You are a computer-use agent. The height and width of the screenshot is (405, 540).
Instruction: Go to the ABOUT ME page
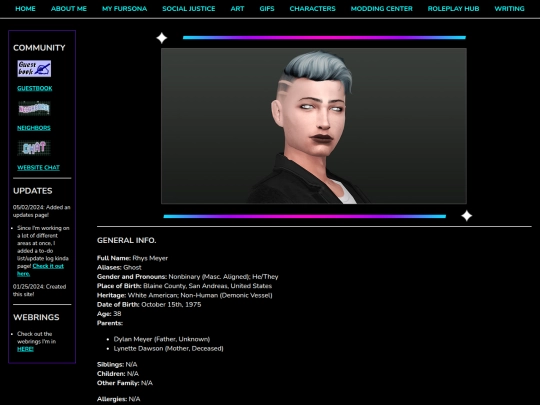[x=69, y=9]
